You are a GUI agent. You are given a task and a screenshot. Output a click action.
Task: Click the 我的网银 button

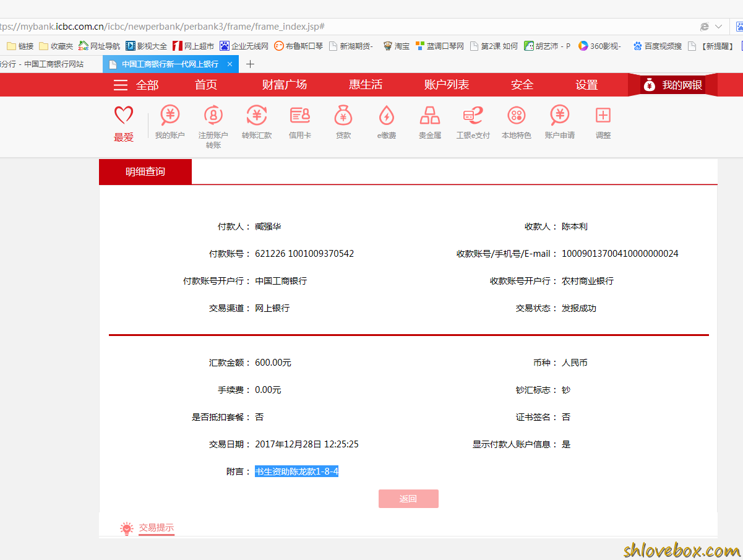(x=672, y=85)
